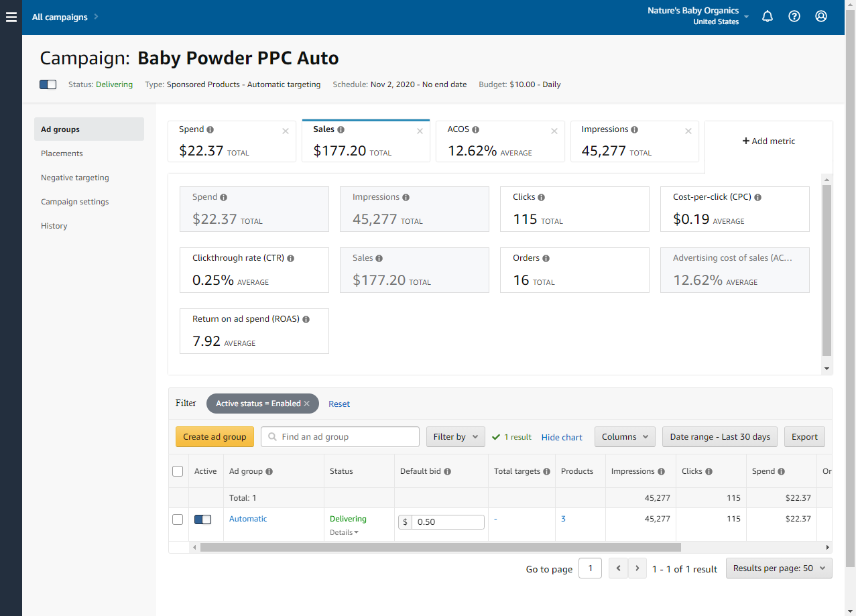Click the help question mark icon
Image resolution: width=856 pixels, height=616 pixels.
pos(794,17)
